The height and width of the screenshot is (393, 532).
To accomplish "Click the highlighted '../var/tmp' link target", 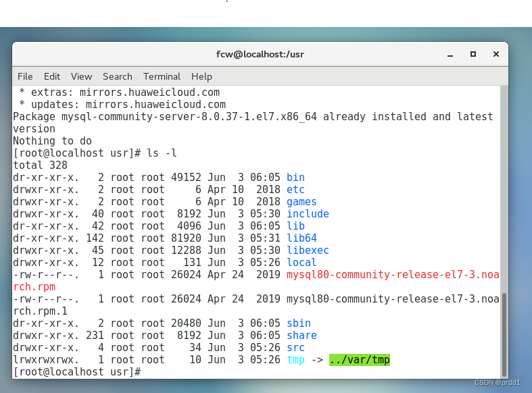I will pyautogui.click(x=360, y=360).
